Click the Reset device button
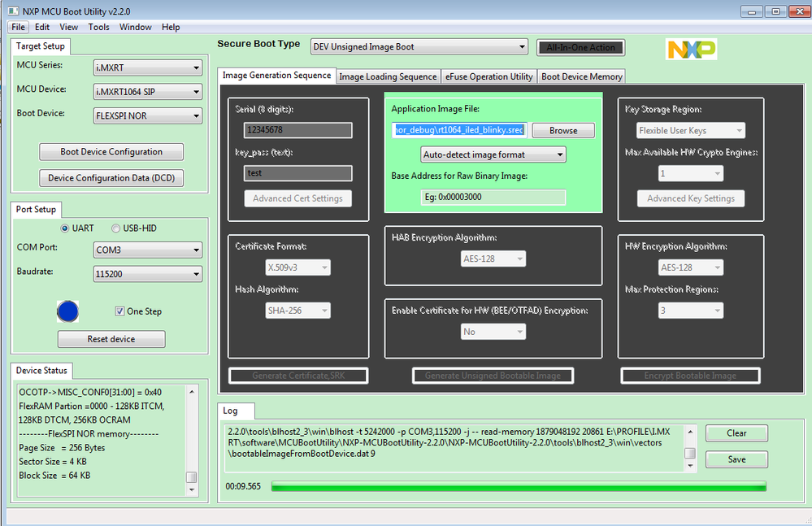Viewport: 812px width, 526px height. 111,339
